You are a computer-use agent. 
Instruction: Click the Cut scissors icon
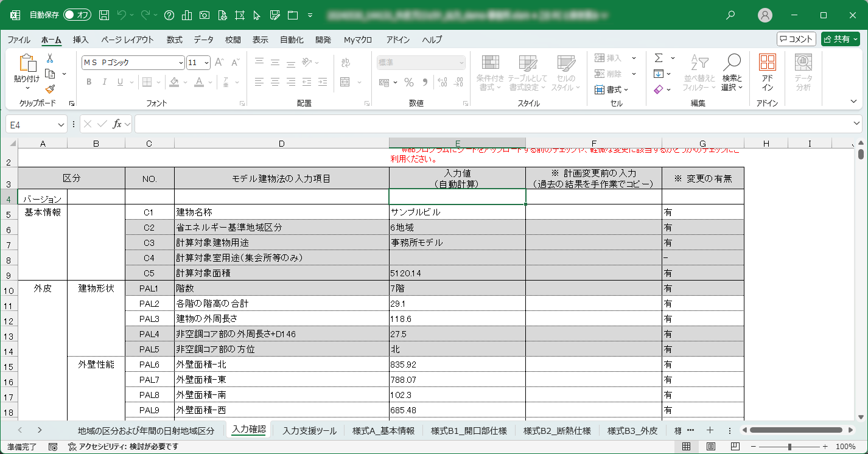[x=50, y=58]
